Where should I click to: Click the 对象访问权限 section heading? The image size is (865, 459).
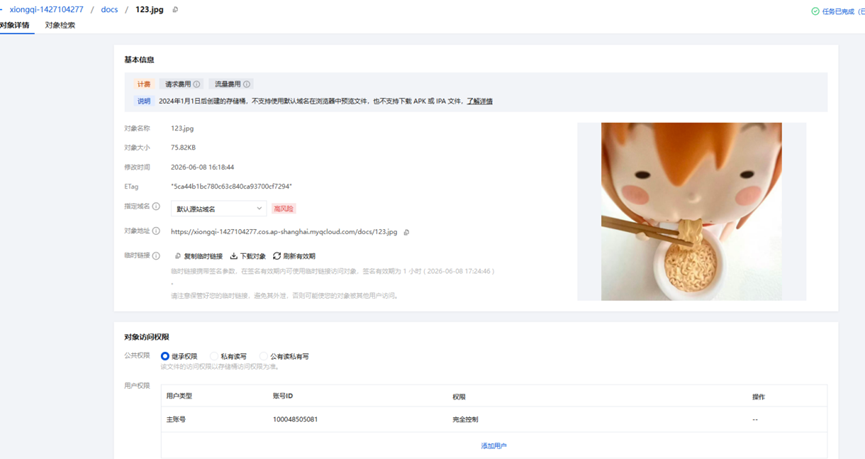(x=147, y=337)
